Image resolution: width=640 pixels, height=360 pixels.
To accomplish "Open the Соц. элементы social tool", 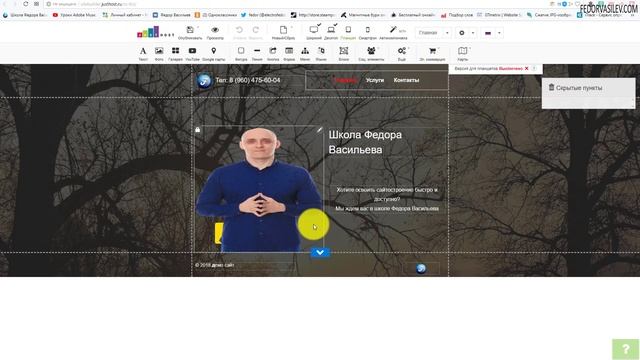I will click(371, 51).
